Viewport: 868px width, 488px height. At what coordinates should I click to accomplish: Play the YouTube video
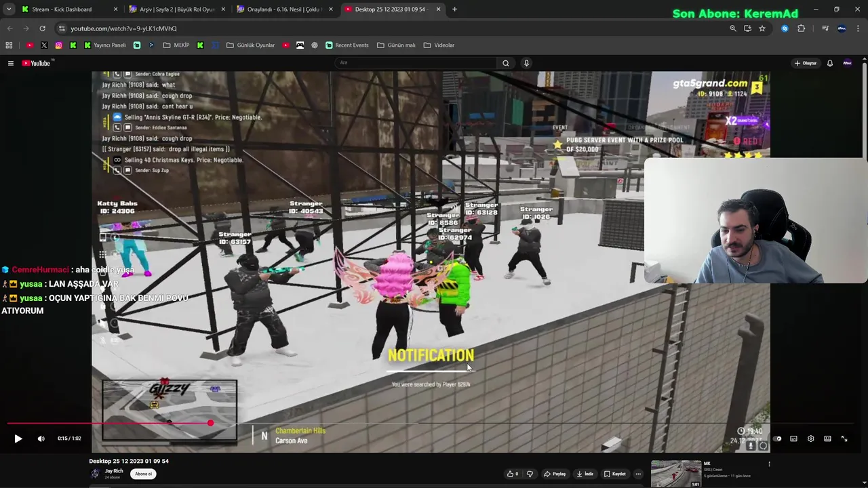tap(18, 439)
